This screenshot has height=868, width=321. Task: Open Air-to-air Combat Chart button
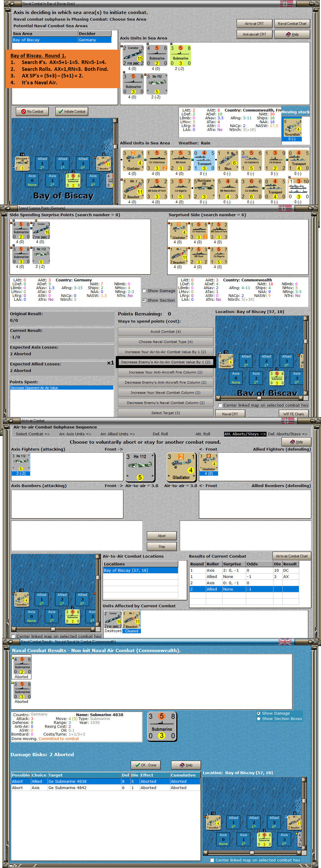(292, 556)
